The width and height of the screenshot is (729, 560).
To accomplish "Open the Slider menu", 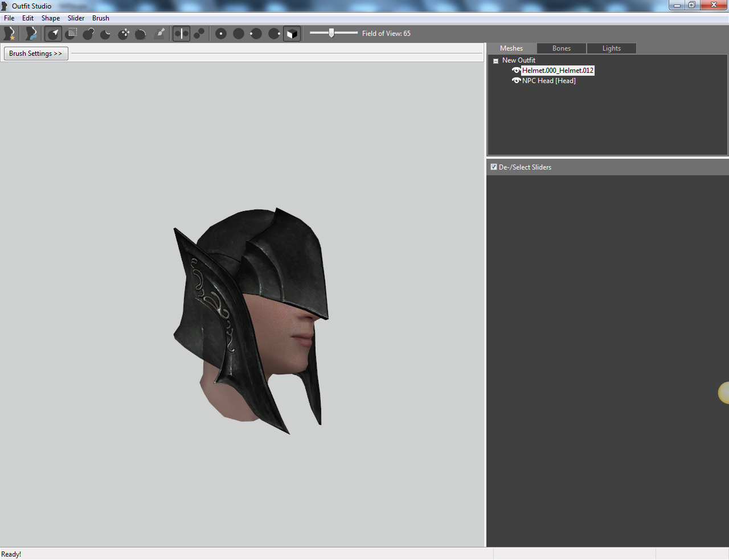I will coord(76,18).
